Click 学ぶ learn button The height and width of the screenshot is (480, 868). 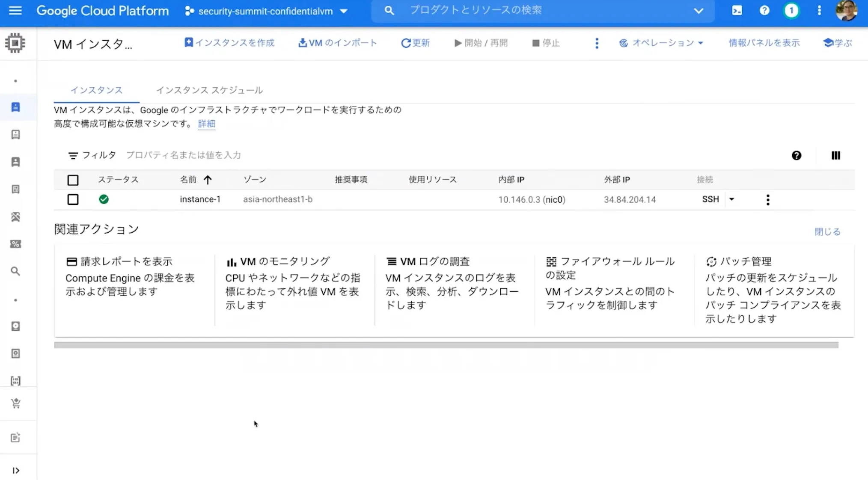tap(838, 43)
